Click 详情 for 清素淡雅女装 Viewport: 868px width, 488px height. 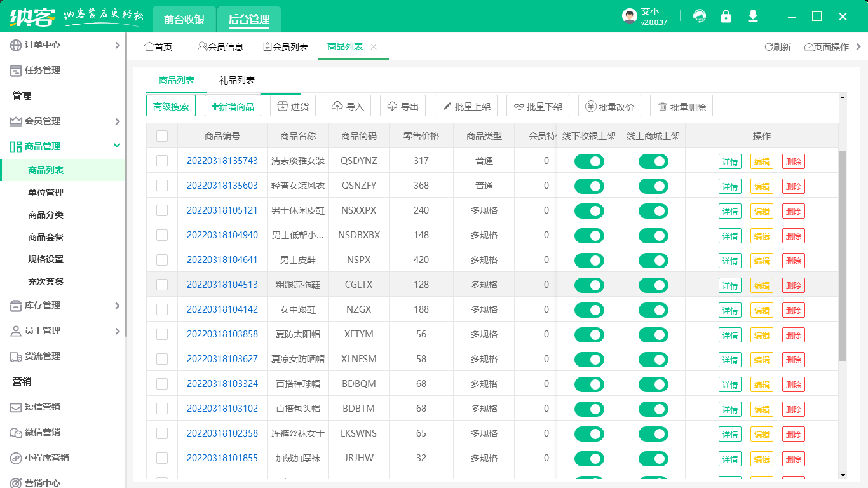[x=730, y=161]
